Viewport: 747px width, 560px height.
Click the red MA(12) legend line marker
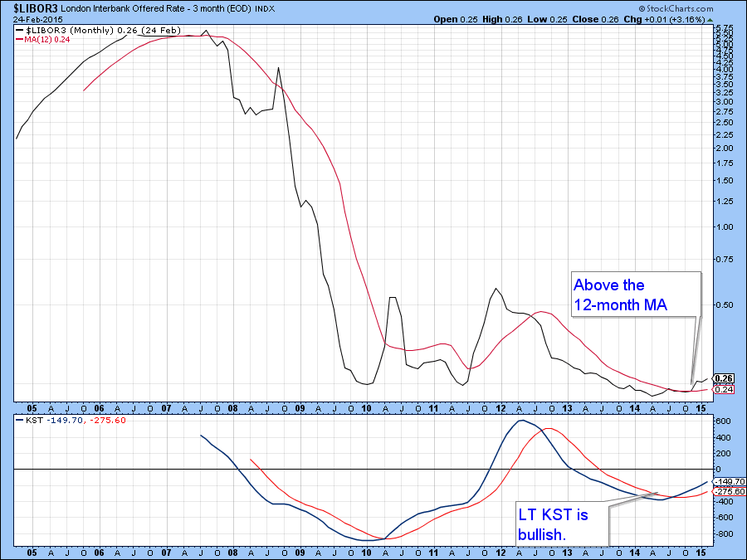click(x=20, y=39)
